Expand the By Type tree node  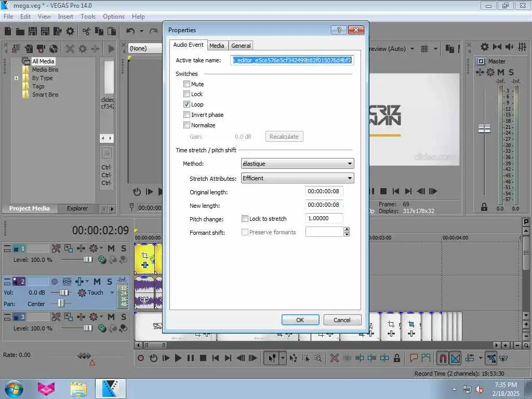pos(16,78)
